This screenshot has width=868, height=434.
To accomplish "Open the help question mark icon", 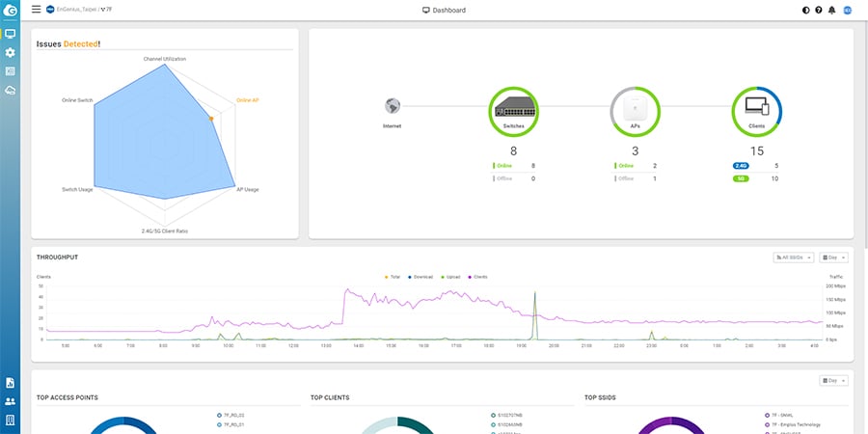I will pyautogui.click(x=819, y=10).
